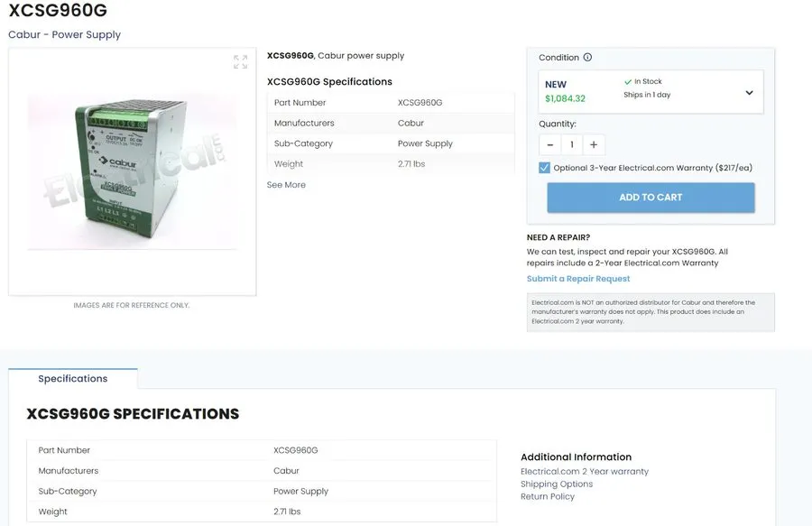Click 'IMAGES ARE FOR REFERENCE ONLY.' caption

[x=132, y=306]
